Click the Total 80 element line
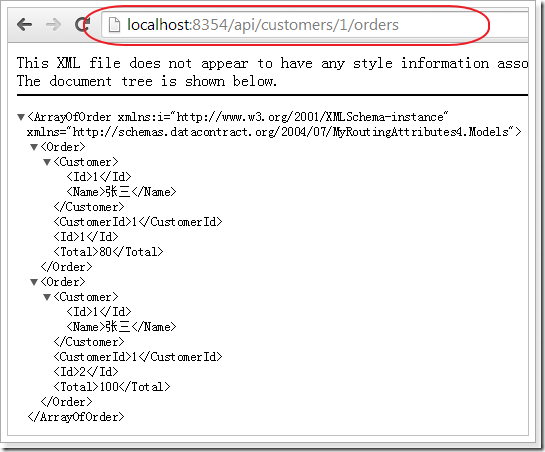The width and height of the screenshot is (545, 452). click(108, 252)
